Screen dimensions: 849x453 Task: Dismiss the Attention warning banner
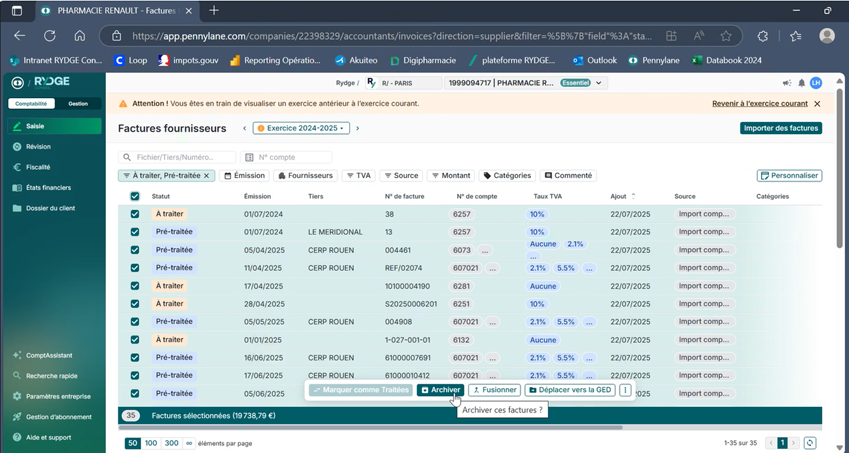817,104
